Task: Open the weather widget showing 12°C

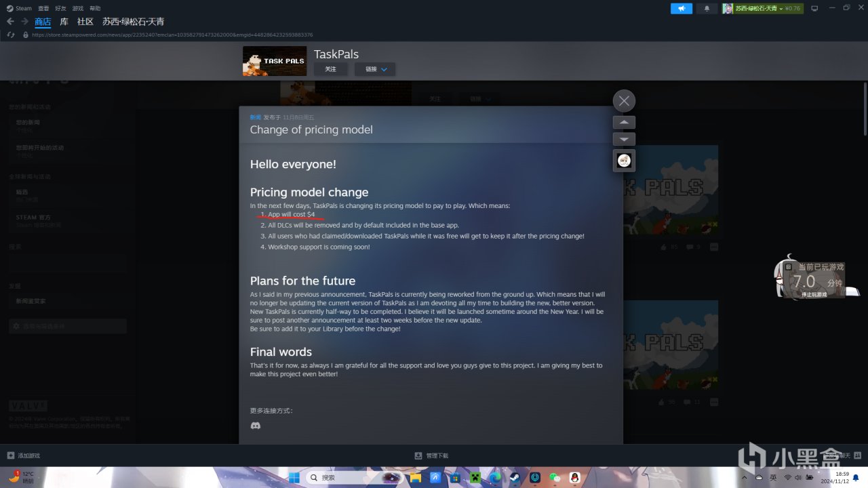Action: click(x=21, y=477)
